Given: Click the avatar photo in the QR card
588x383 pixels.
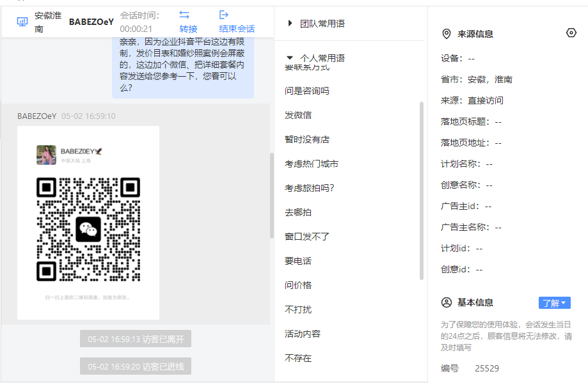Looking at the screenshot, I should tap(46, 155).
